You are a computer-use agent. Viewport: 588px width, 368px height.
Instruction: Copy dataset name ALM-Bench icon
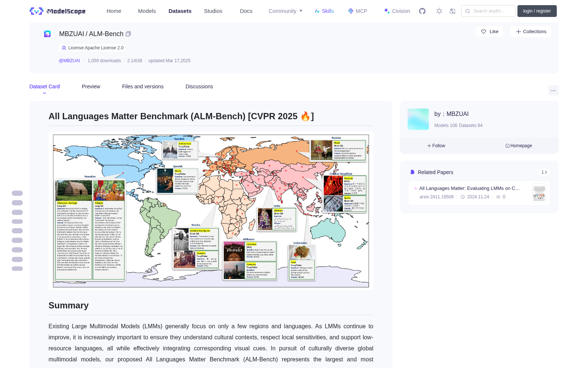(128, 34)
